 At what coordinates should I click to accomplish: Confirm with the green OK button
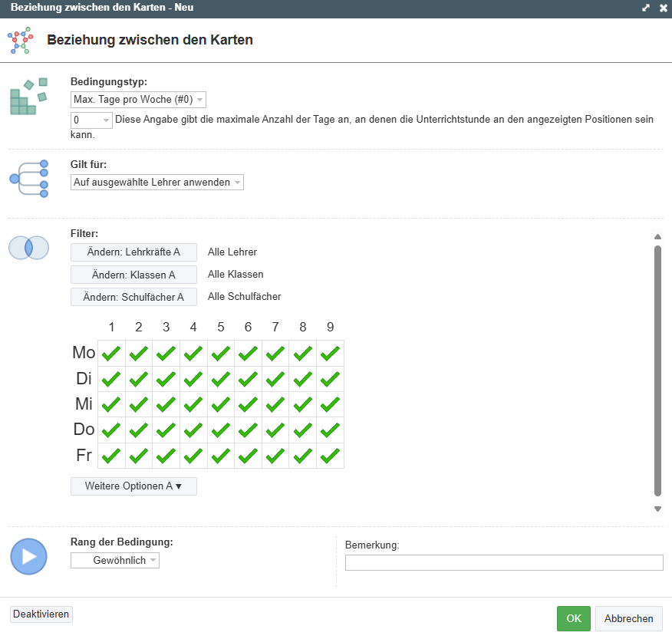click(x=574, y=618)
